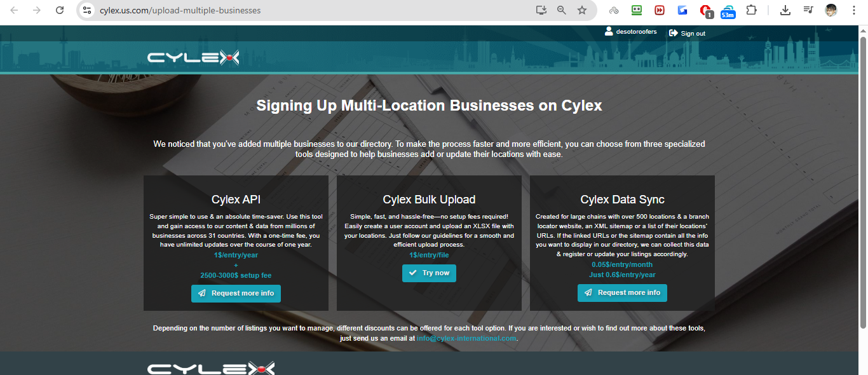Click the URL in the address bar
The width and height of the screenshot is (868, 375).
[180, 10]
